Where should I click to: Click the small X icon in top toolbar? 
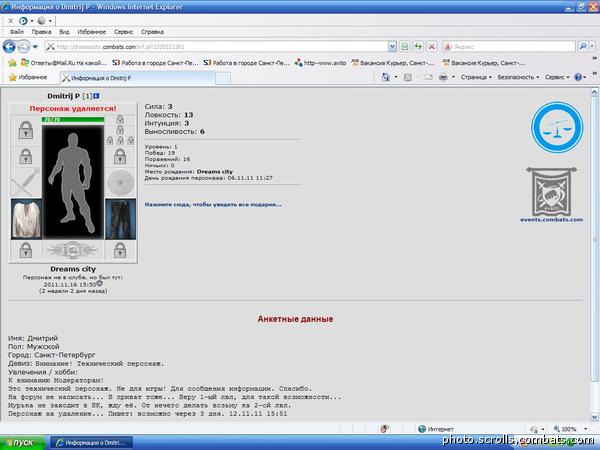pos(10,21)
